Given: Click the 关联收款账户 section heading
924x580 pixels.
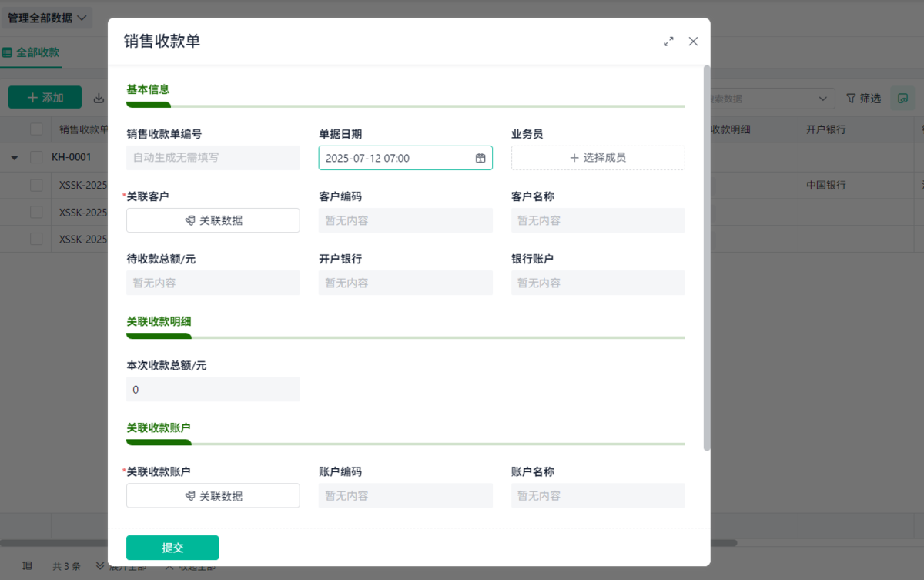Looking at the screenshot, I should pos(159,427).
